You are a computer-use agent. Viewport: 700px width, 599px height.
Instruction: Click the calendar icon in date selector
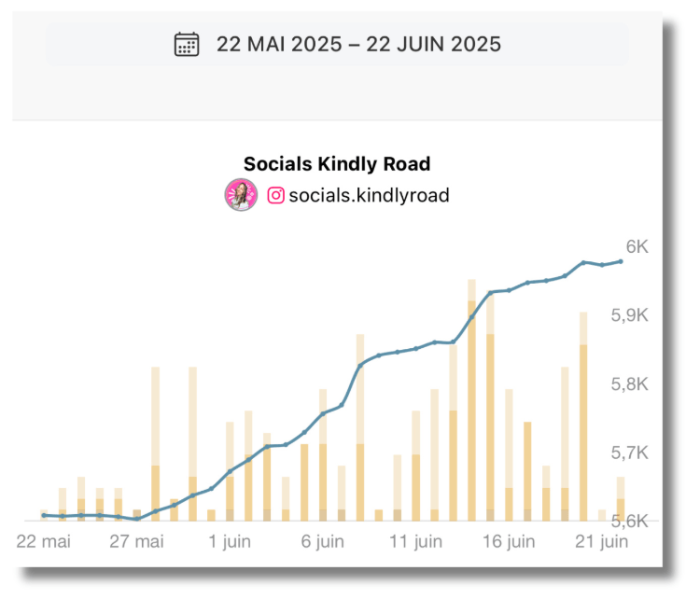[x=187, y=44]
